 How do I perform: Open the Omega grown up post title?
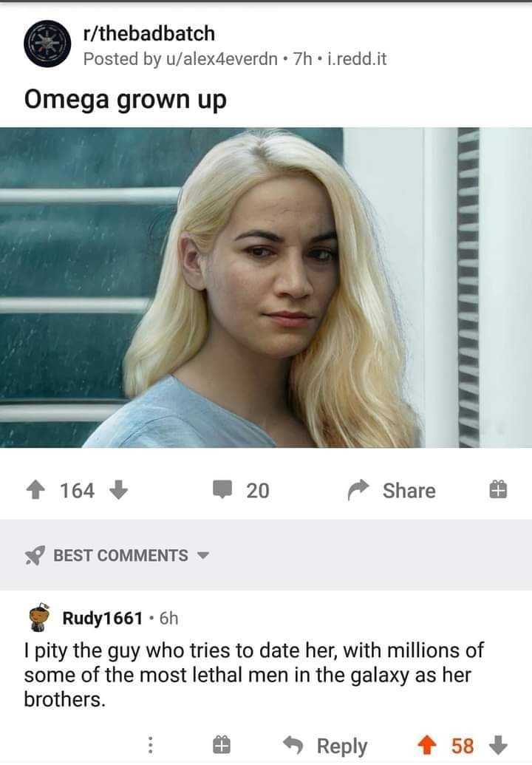coord(126,100)
